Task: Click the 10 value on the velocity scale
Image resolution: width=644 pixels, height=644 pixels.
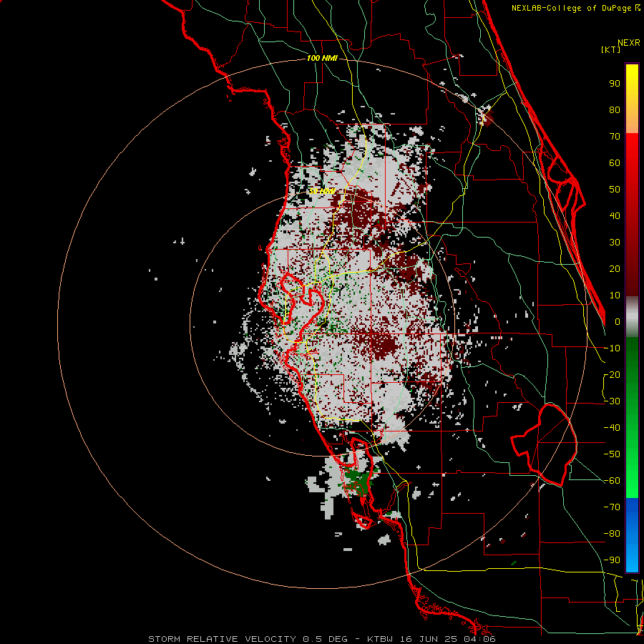Action: 615,296
